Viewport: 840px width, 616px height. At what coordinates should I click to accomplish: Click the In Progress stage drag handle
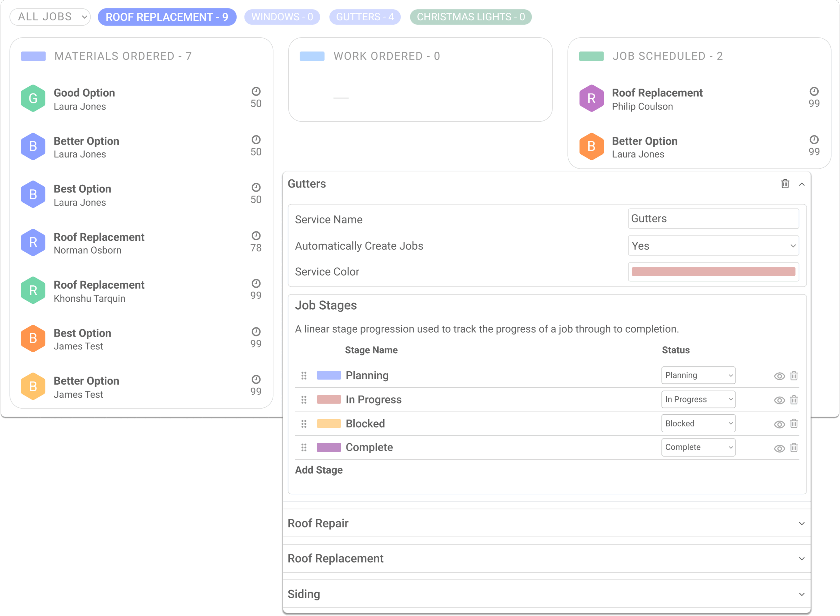tap(304, 400)
